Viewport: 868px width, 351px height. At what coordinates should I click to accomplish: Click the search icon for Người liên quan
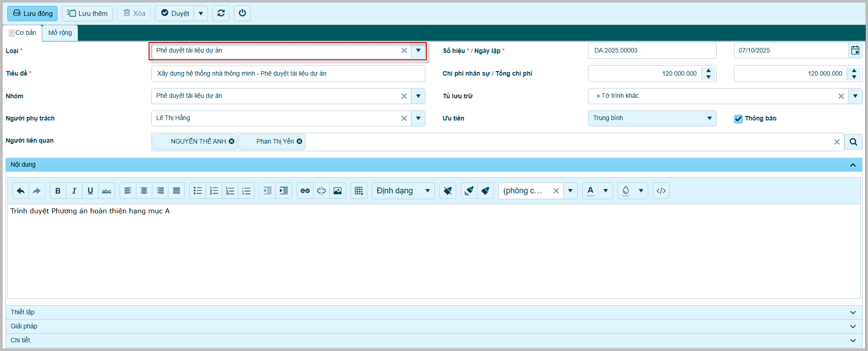pyautogui.click(x=853, y=142)
